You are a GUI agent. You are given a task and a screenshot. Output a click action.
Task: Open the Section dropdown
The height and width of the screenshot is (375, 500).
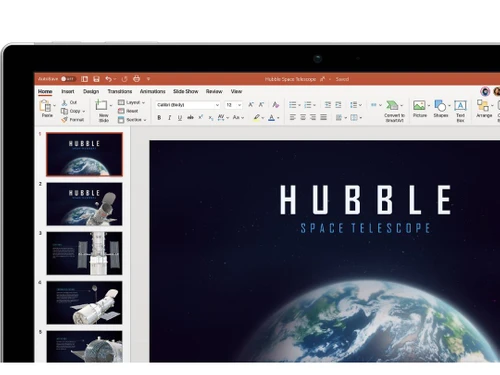click(x=132, y=120)
